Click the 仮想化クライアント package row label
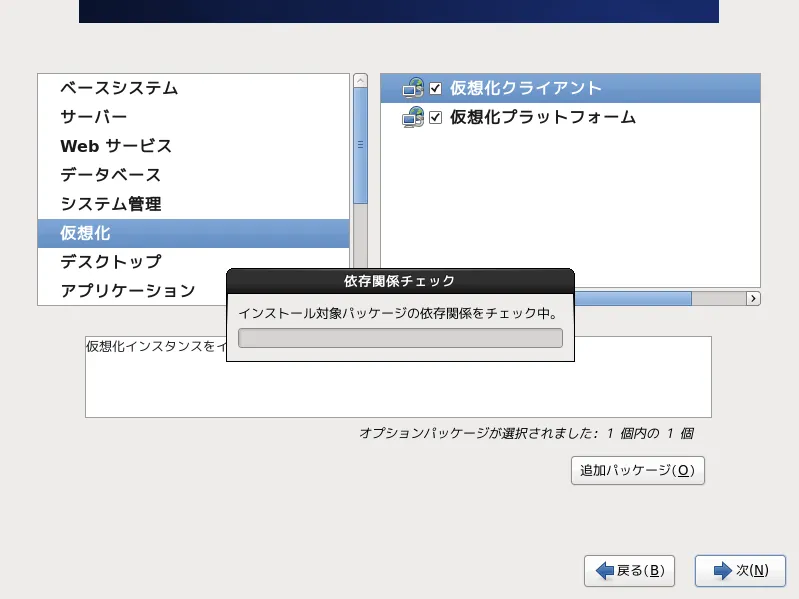The width and height of the screenshot is (799, 599). click(x=525, y=88)
